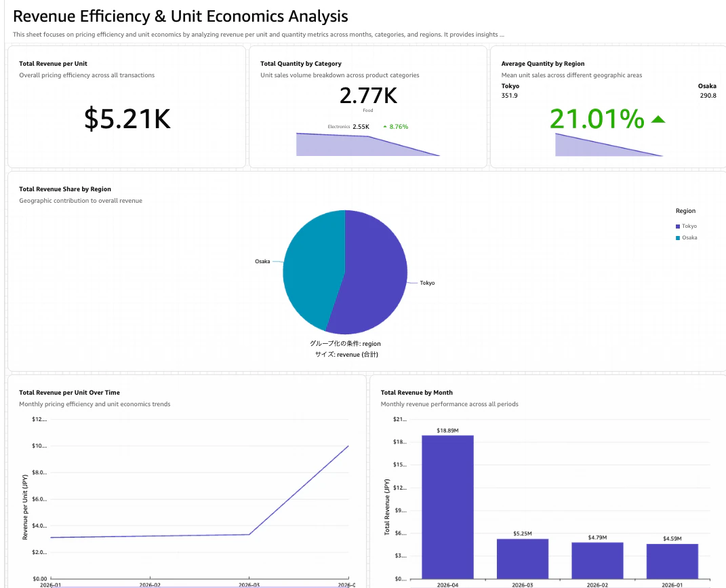The image size is (726, 588).
Task: Click the Electronics 2.55K comparison value
Action: (x=361, y=127)
